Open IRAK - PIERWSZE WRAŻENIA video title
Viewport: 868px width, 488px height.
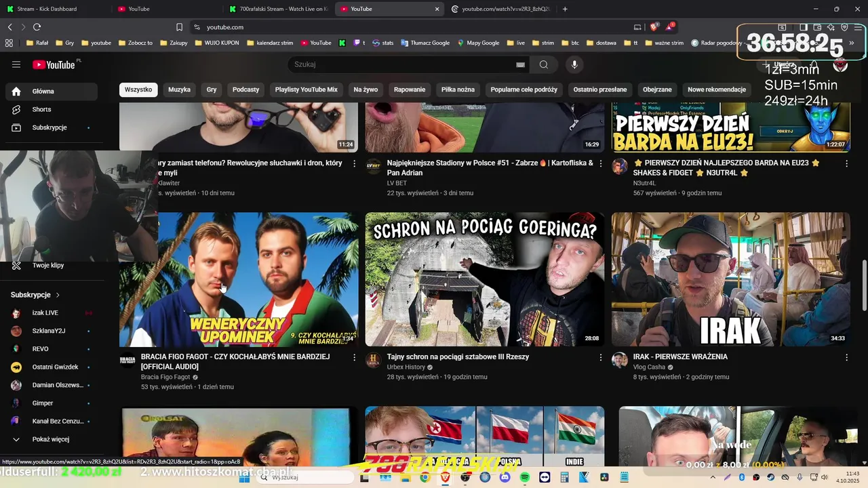pyautogui.click(x=680, y=357)
